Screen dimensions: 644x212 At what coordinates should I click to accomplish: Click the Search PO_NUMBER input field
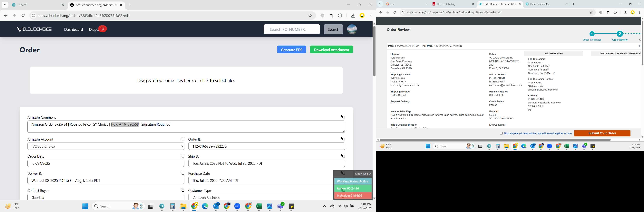point(291,29)
